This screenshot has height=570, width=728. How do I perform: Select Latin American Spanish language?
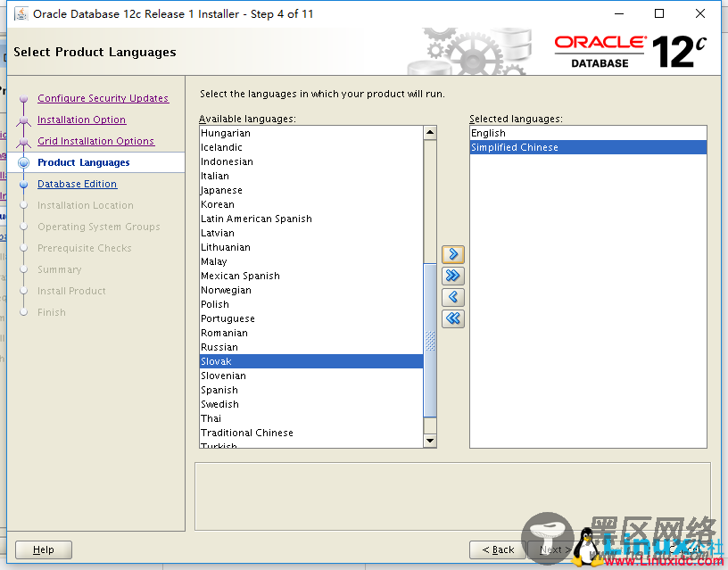[311, 219]
